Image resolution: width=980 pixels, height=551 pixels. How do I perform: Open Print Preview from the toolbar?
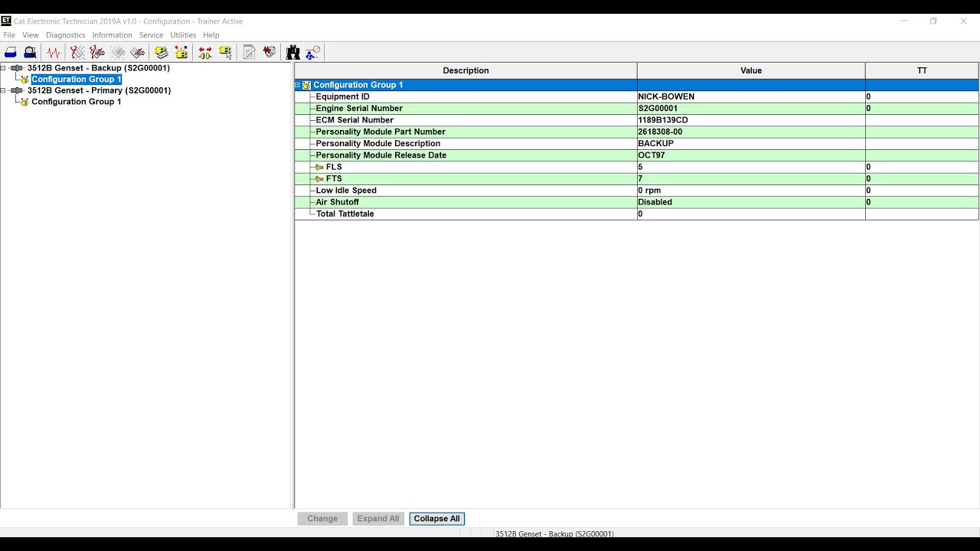point(30,53)
